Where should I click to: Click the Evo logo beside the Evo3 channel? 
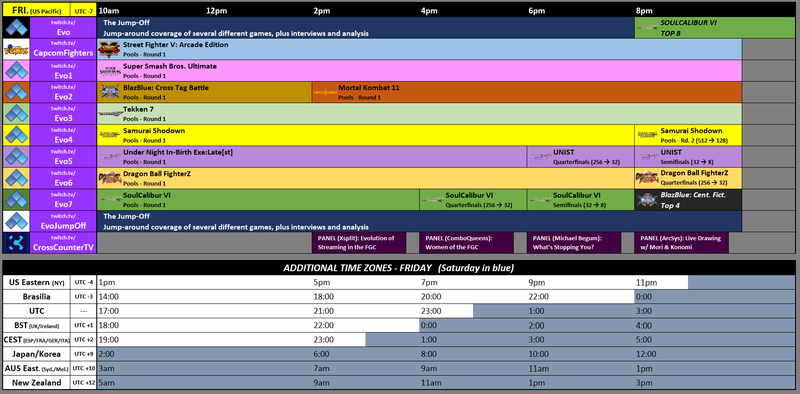16,114
